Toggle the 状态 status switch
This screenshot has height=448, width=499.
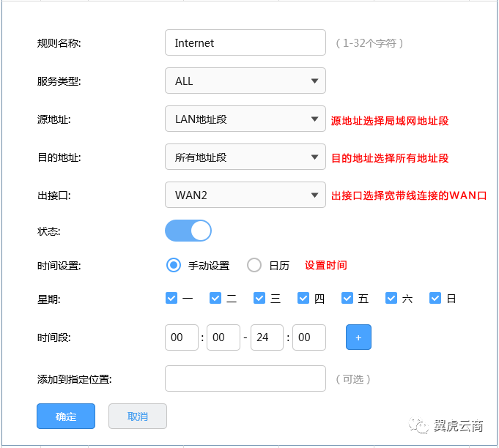coord(188,231)
